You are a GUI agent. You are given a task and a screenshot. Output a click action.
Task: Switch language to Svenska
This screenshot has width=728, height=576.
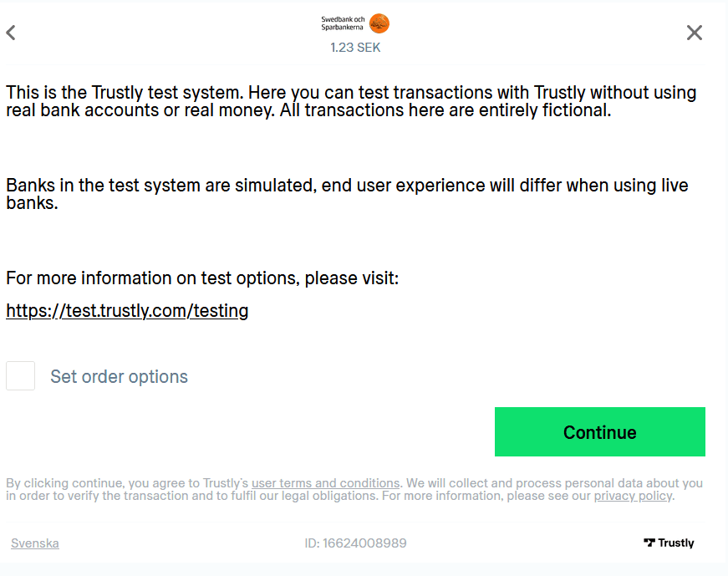[x=34, y=543]
